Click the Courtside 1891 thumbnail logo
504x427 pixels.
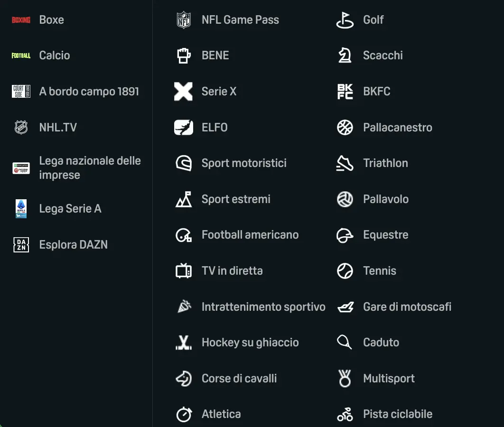[x=21, y=92]
